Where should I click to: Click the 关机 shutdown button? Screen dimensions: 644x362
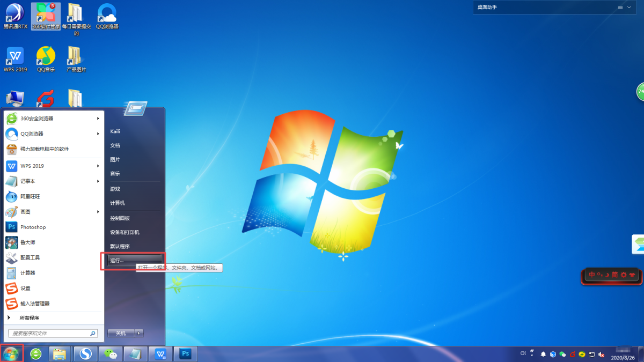point(120,333)
